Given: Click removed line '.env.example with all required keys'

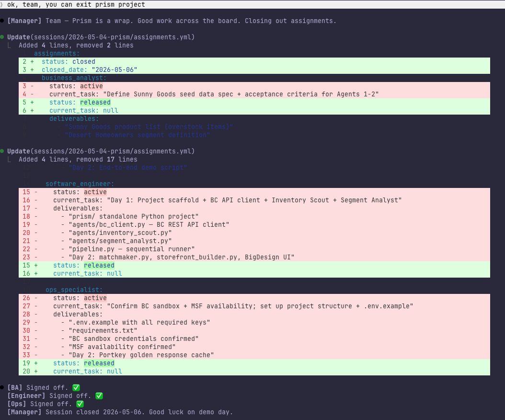Looking at the screenshot, I should tap(254, 322).
